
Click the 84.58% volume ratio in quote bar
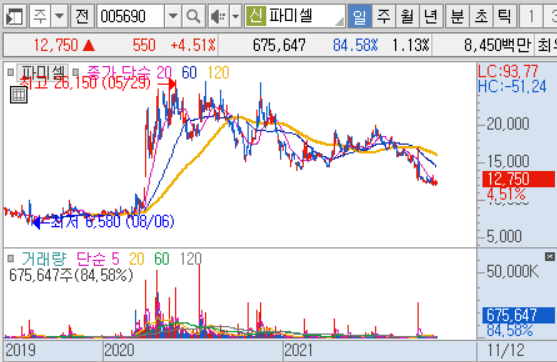pos(355,45)
